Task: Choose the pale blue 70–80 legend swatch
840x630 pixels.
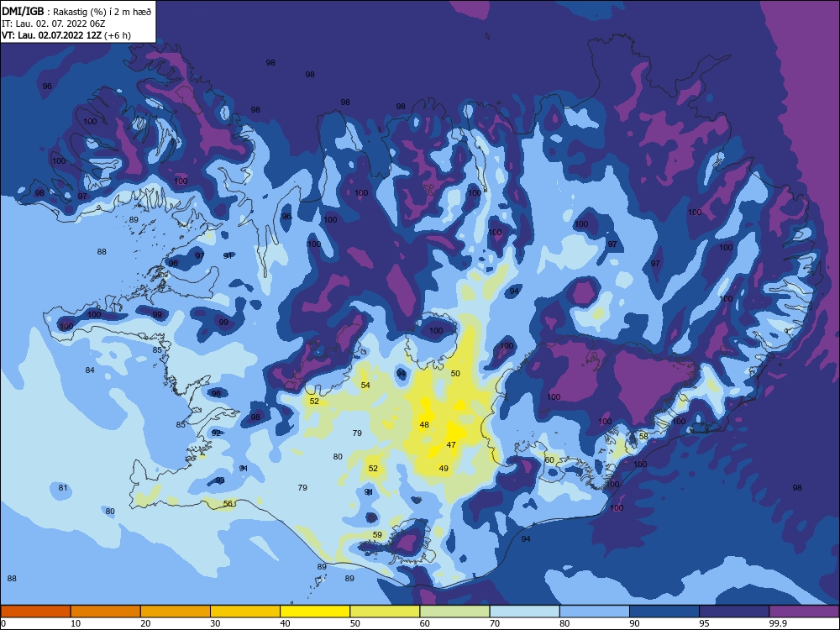Action: [x=524, y=612]
